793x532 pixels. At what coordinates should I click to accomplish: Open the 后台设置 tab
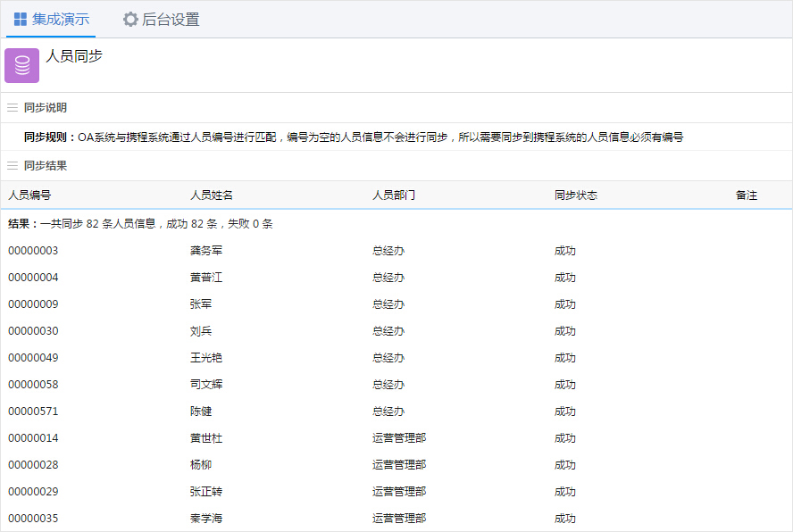pos(161,19)
